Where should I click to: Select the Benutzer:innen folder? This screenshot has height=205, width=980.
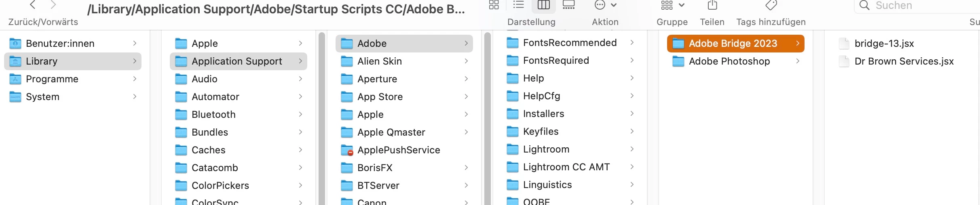(x=73, y=43)
